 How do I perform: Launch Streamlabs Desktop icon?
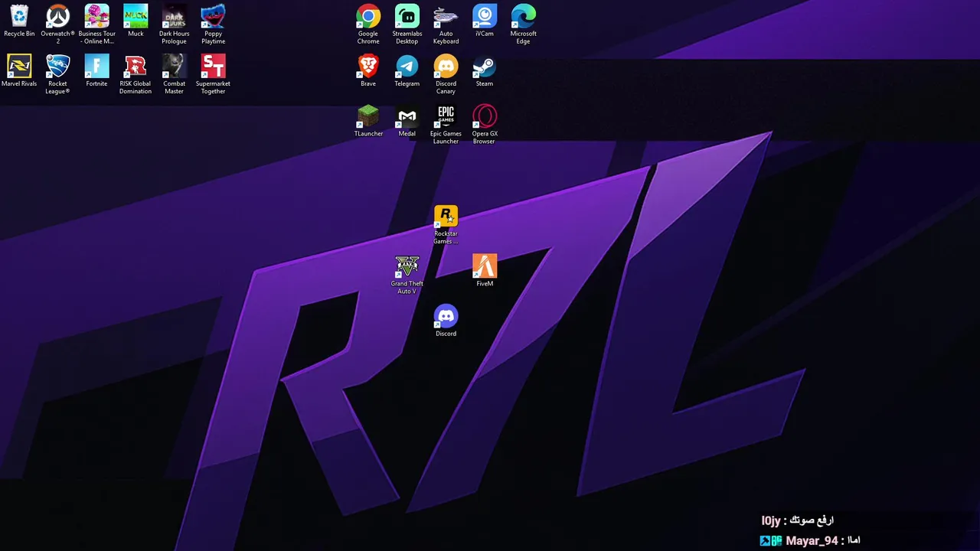point(407,24)
